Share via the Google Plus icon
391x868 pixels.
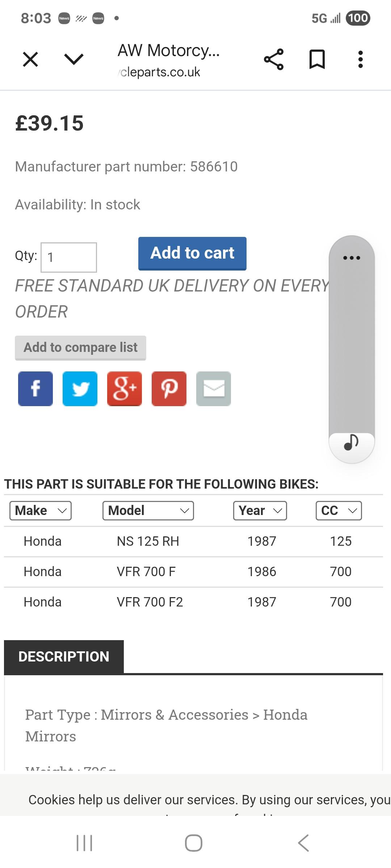click(x=125, y=389)
